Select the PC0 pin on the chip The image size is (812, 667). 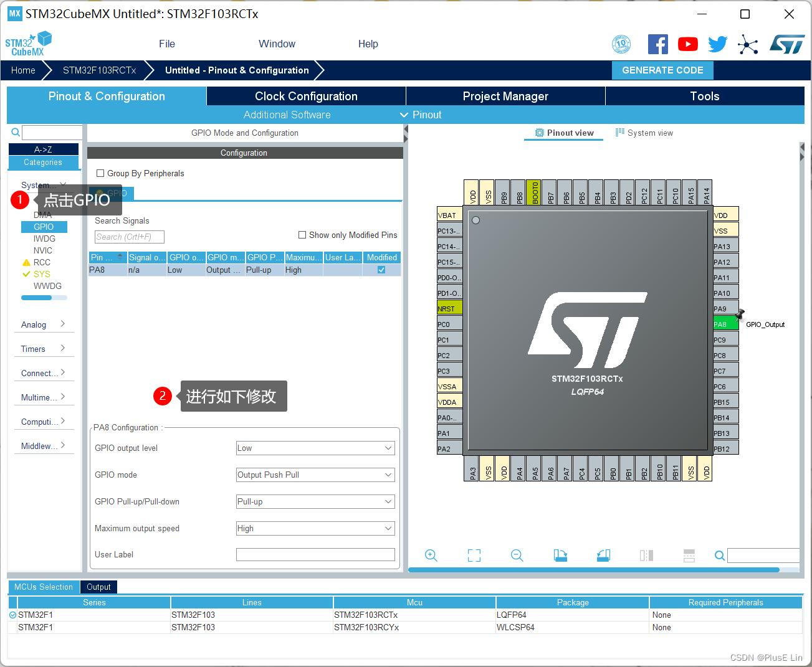449,324
